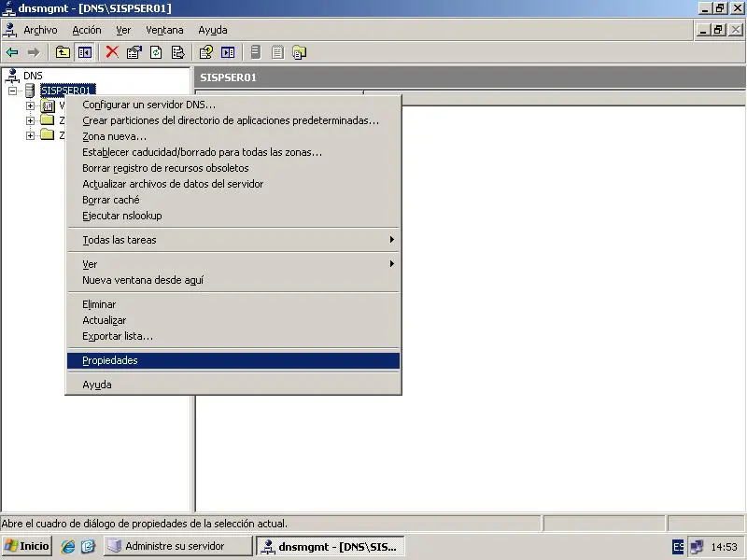Expand the last folder zone node
The width and height of the screenshot is (747, 560).
tap(30, 135)
